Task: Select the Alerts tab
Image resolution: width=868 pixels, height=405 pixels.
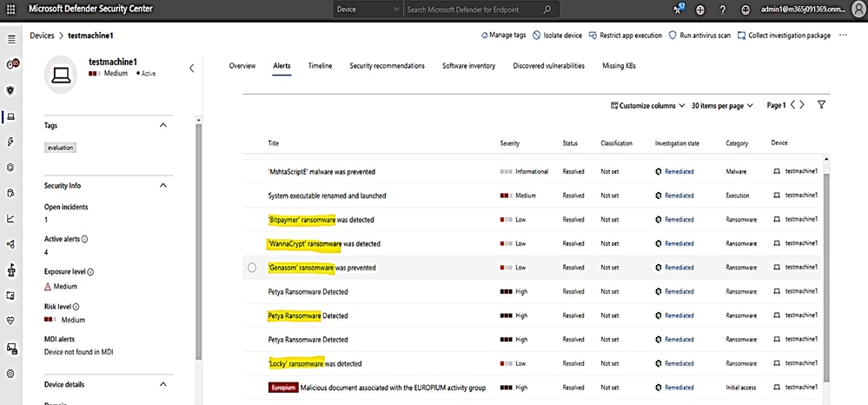Action: pos(282,65)
